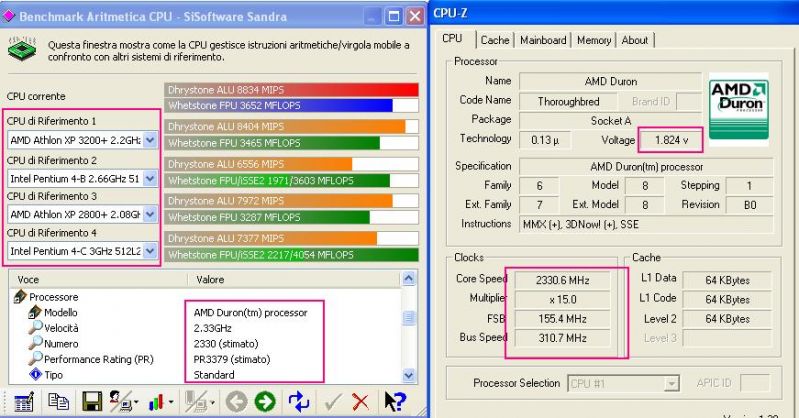Click the red X cancel icon

click(x=360, y=402)
